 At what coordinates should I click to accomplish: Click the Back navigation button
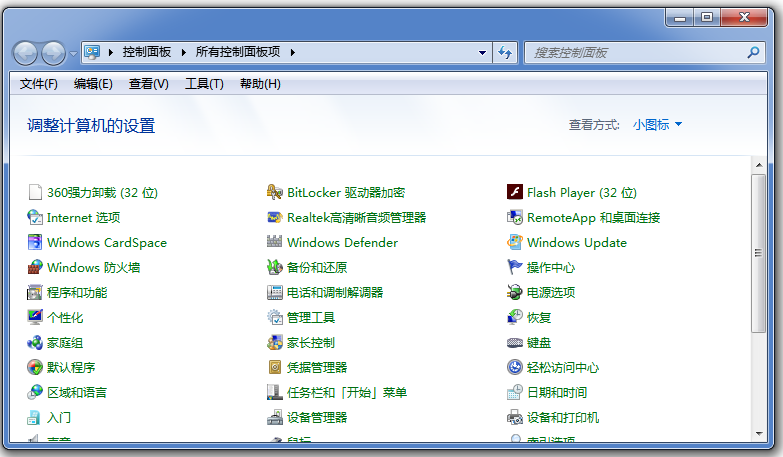pos(25,53)
